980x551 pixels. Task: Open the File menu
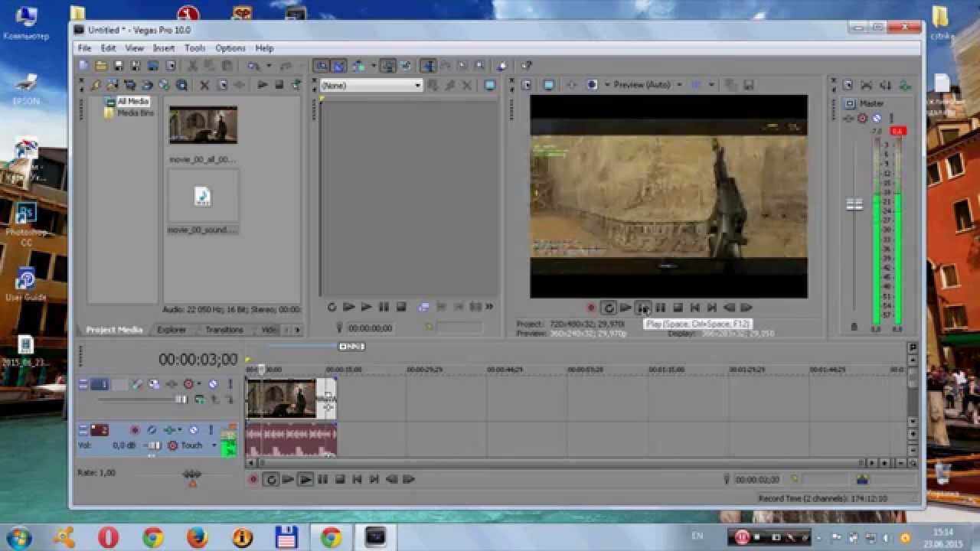84,48
